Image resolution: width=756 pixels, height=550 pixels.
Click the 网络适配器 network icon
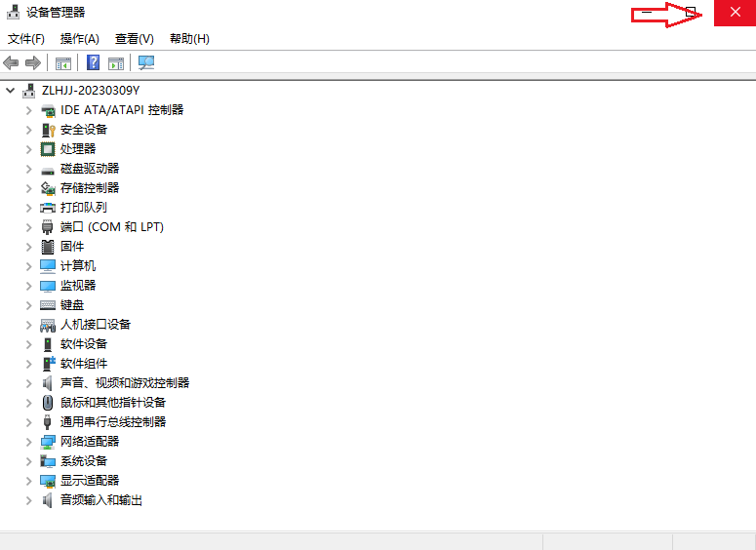click(x=48, y=442)
